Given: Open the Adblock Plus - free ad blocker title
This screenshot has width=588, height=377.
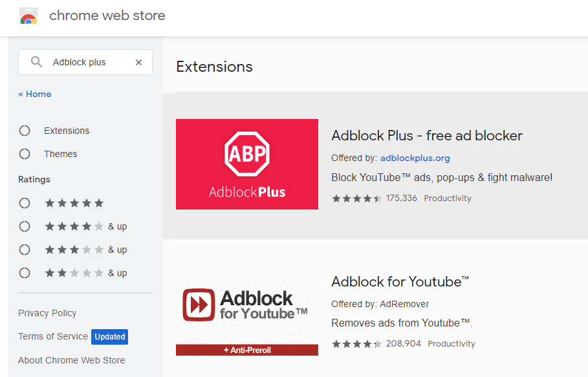Looking at the screenshot, I should (427, 136).
